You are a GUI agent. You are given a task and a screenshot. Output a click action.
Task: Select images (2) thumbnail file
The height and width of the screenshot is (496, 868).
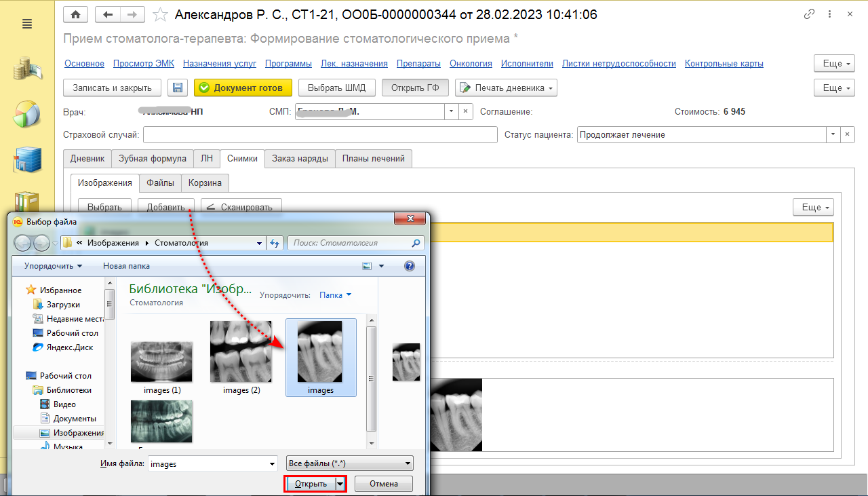tap(241, 358)
